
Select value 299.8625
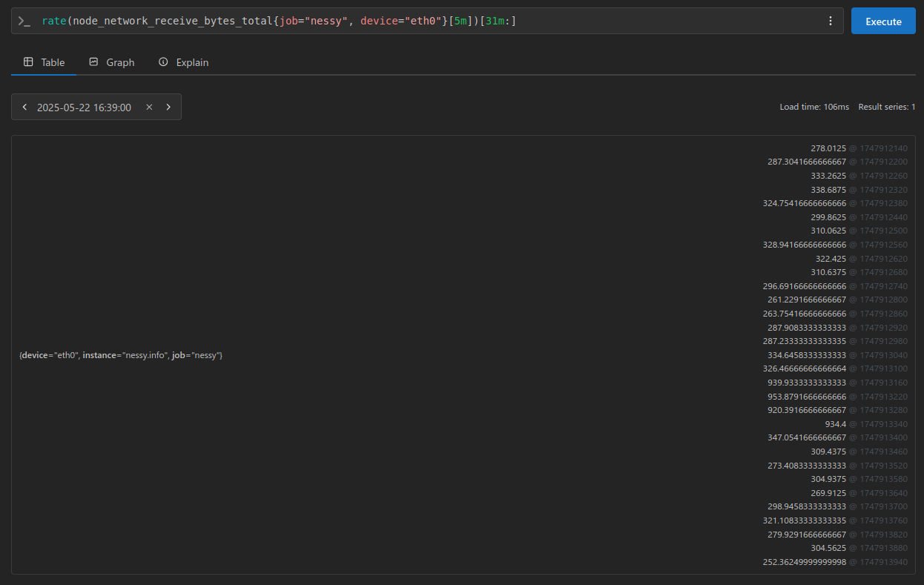click(x=828, y=217)
